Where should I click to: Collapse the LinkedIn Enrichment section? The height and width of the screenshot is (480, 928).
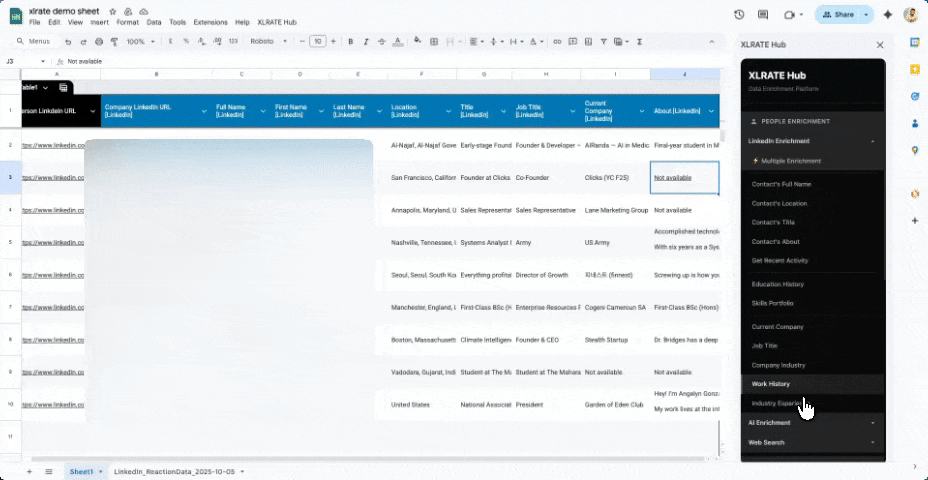813,141
